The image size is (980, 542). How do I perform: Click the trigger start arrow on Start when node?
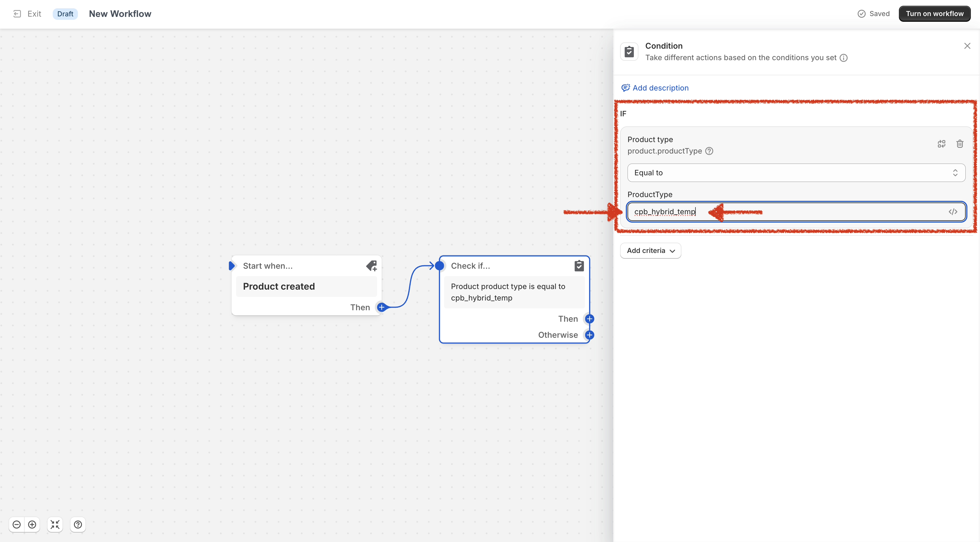click(232, 266)
